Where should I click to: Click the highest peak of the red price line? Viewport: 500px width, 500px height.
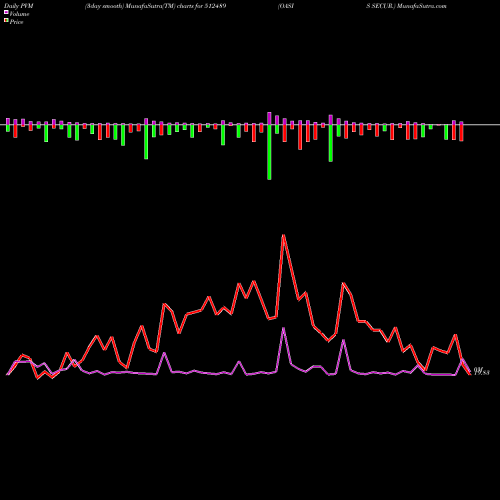(x=283, y=236)
